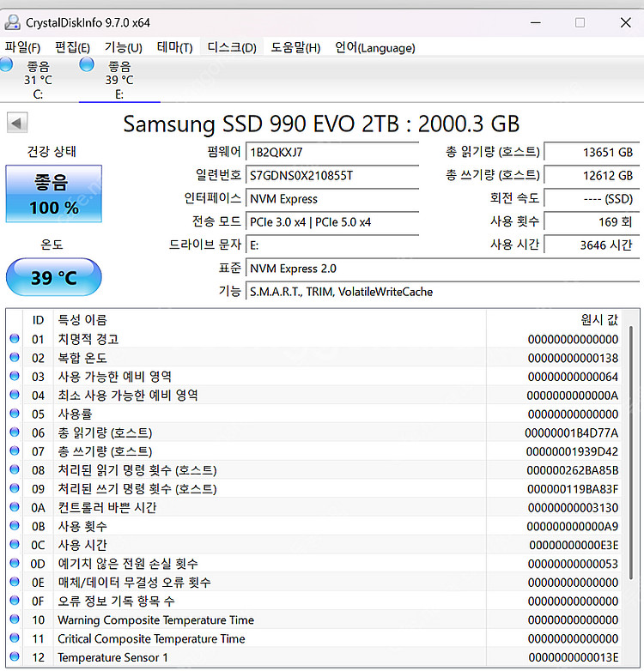The width and height of the screenshot is (644, 671).
Task: Switch to C: drive tab at 31 °C
Action: (38, 80)
